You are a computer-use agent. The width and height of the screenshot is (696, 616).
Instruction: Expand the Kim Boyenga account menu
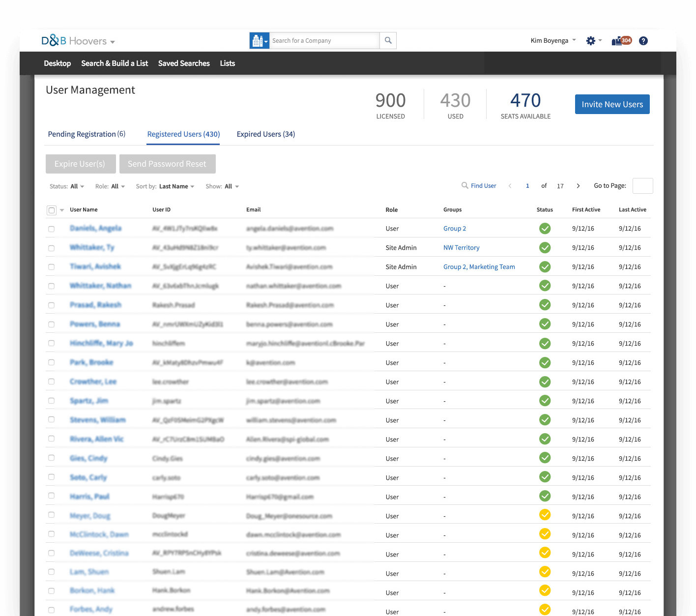(x=553, y=41)
